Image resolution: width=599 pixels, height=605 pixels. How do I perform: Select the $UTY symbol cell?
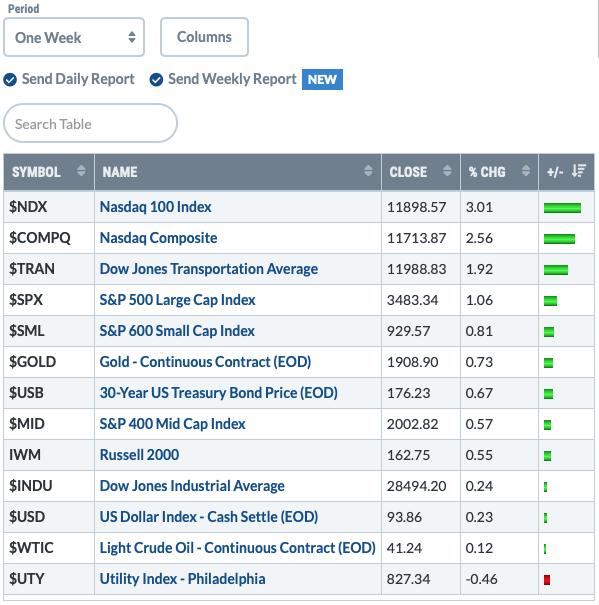[x=49, y=579]
